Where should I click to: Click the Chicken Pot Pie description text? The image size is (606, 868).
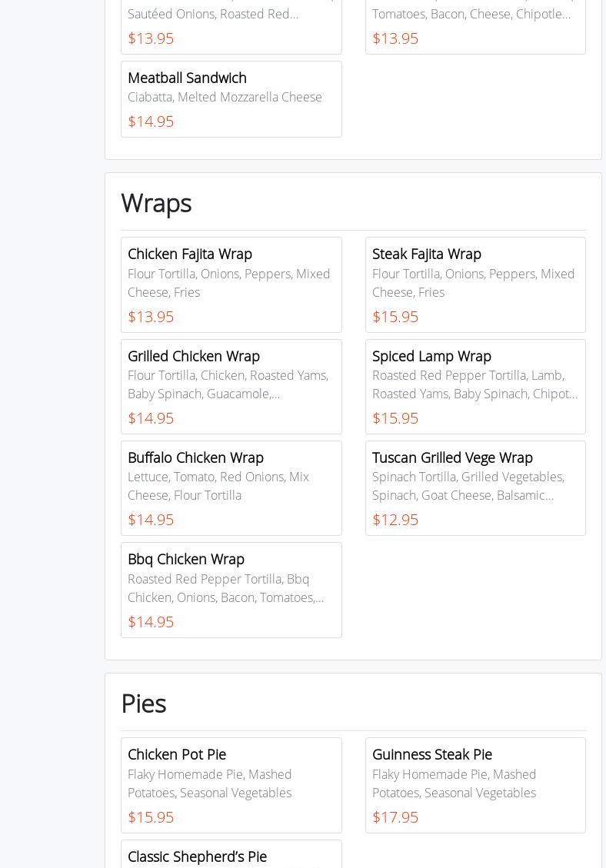(209, 783)
